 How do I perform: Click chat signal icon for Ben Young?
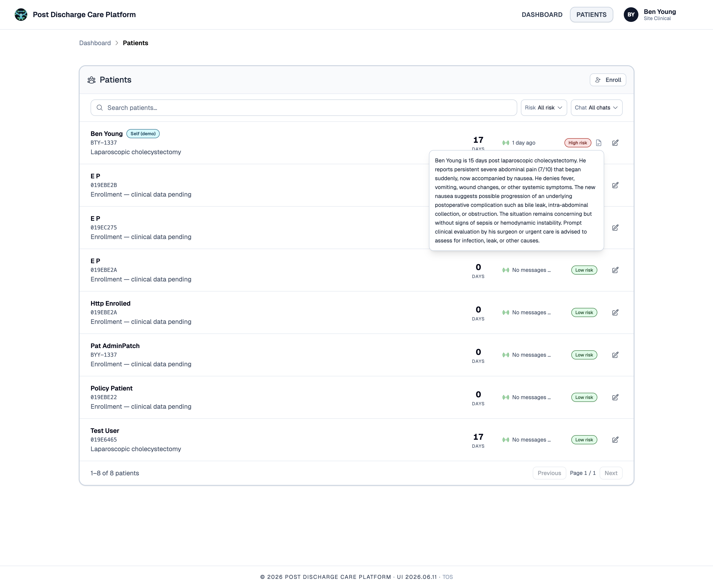pyautogui.click(x=506, y=143)
